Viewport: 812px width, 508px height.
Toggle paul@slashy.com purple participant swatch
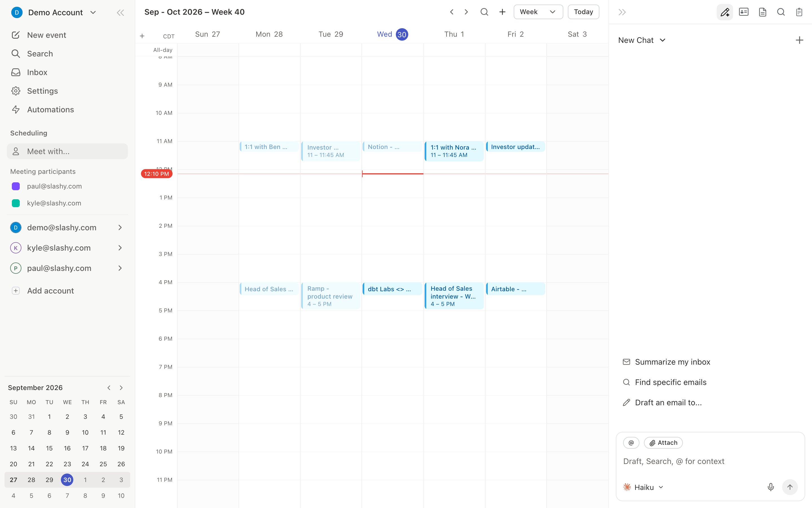point(16,186)
